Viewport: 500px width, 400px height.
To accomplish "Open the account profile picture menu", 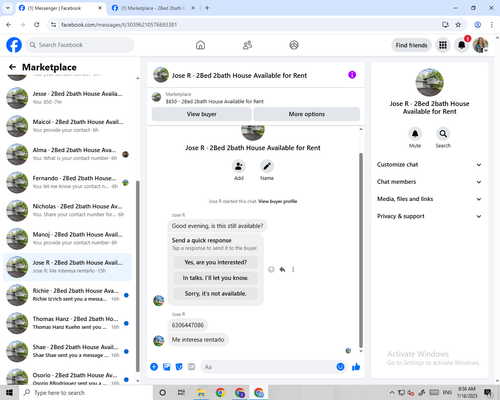I will pyautogui.click(x=480, y=45).
